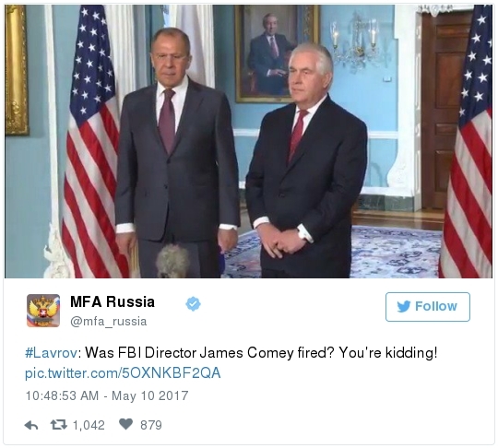Click the May 10 2017 date
The height and width of the screenshot is (448, 498).
click(x=150, y=396)
